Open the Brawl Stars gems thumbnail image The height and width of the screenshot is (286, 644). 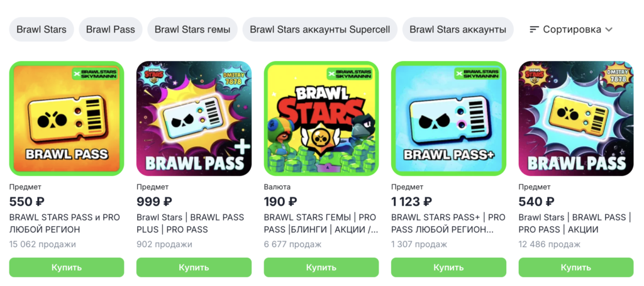pyautogui.click(x=321, y=119)
